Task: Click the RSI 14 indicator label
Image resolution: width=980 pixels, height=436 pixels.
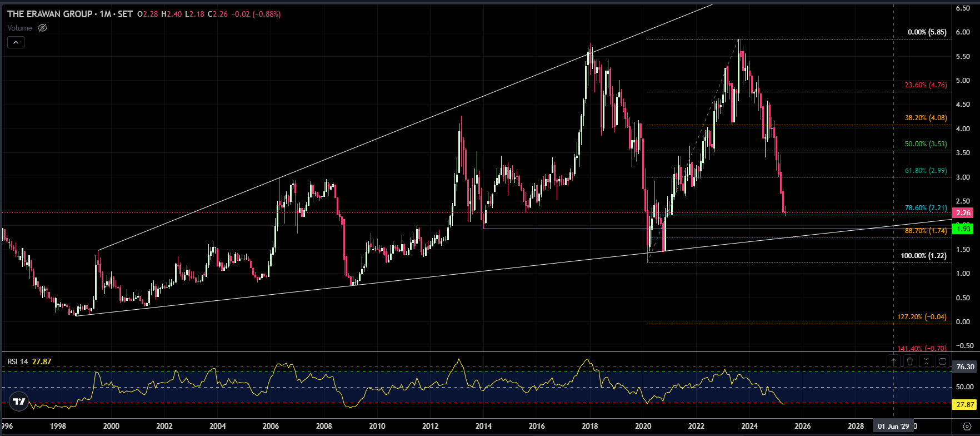Action: pyautogui.click(x=18, y=361)
